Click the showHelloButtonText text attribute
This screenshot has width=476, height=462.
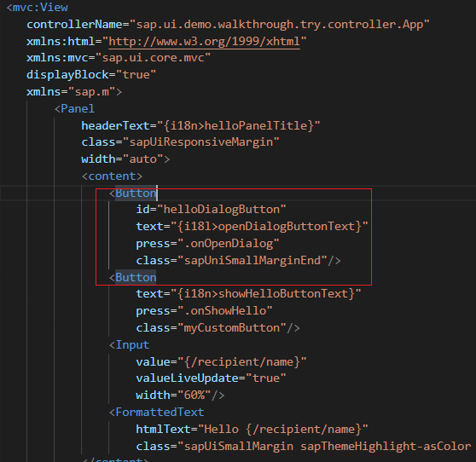248,293
